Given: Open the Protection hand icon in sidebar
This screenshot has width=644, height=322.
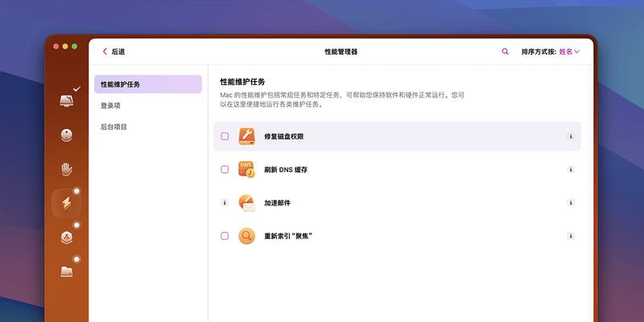Looking at the screenshot, I should pos(67,169).
